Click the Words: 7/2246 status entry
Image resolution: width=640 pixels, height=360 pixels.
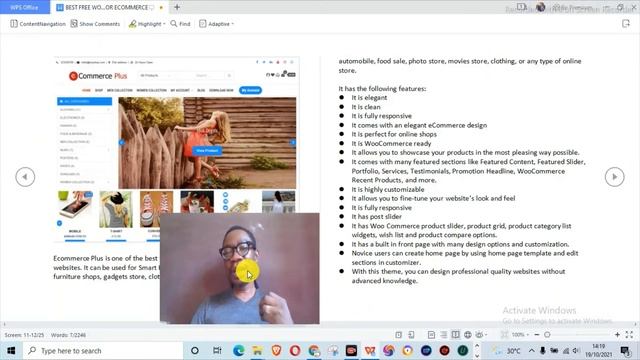[x=68, y=335]
